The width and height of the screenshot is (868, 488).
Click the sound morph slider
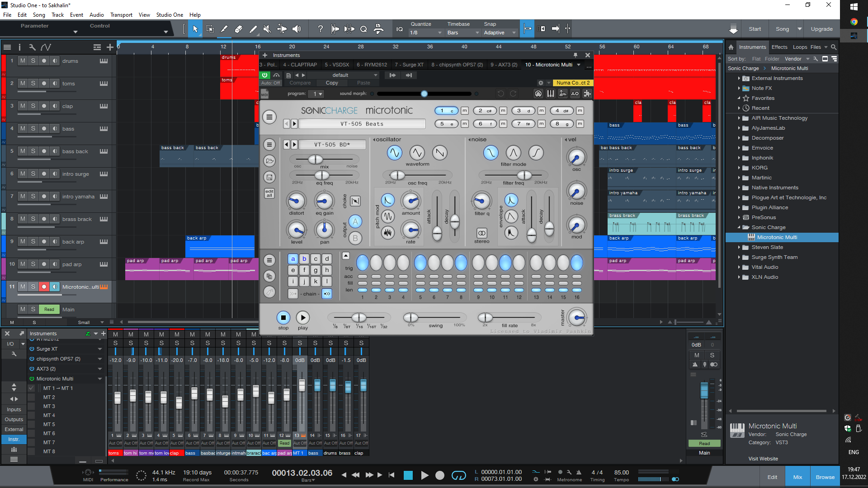coord(424,94)
